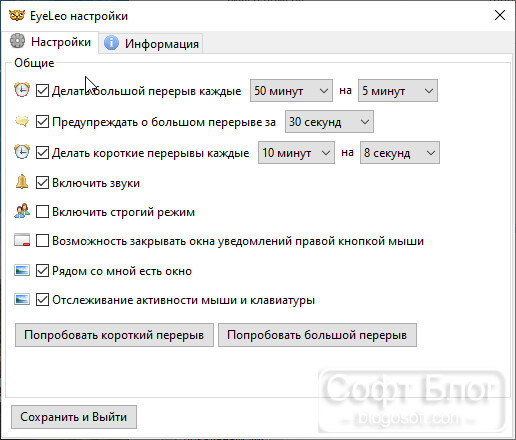Click Сохранить и Выйти button

(x=74, y=417)
